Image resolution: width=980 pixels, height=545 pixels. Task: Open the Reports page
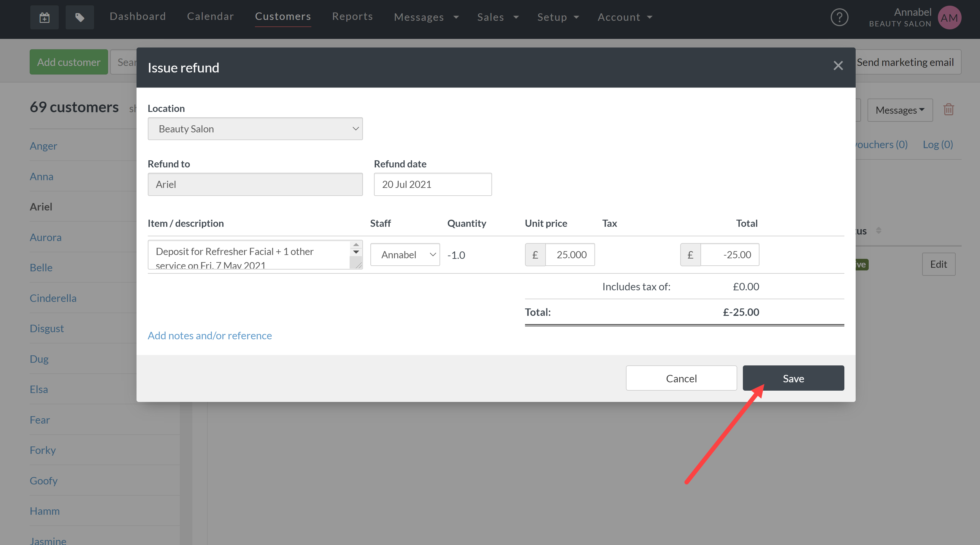(x=352, y=16)
